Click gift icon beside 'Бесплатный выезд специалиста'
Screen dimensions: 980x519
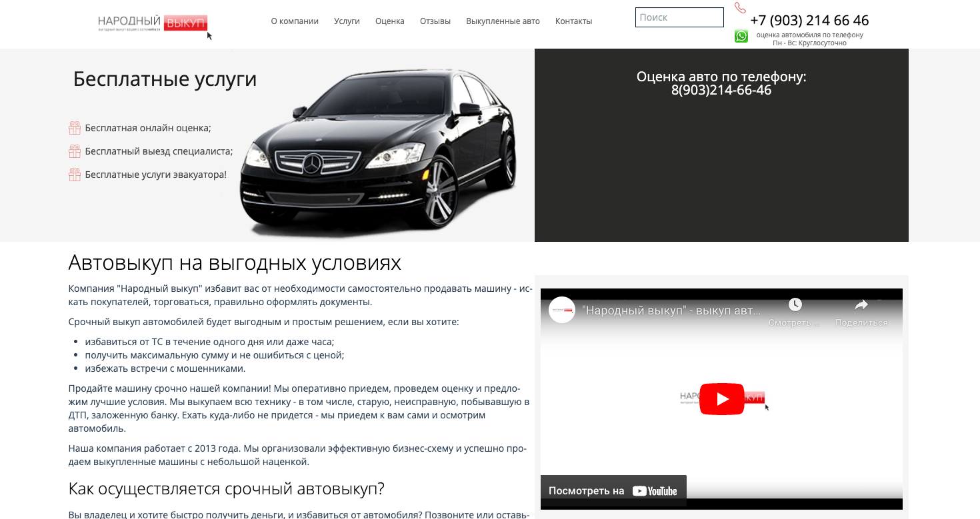tap(75, 151)
